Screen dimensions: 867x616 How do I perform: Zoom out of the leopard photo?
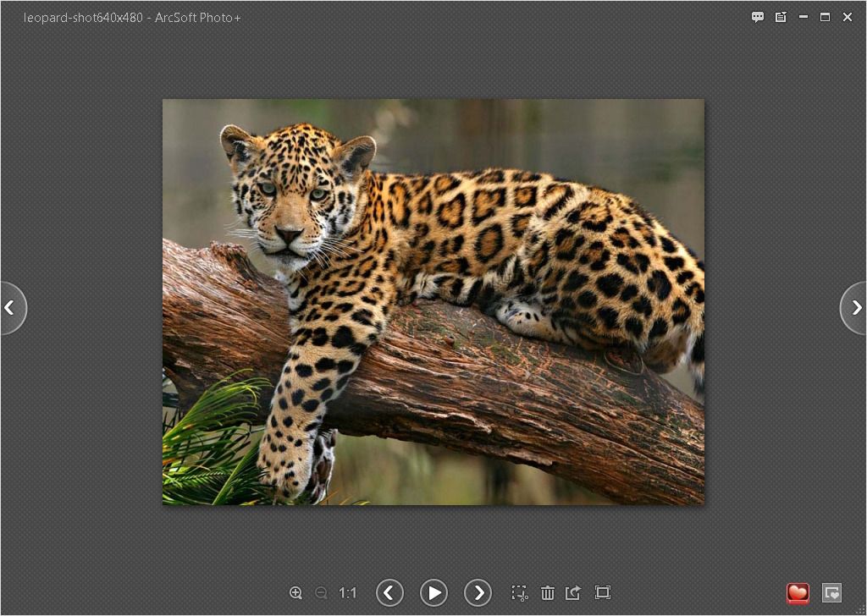pos(322,592)
